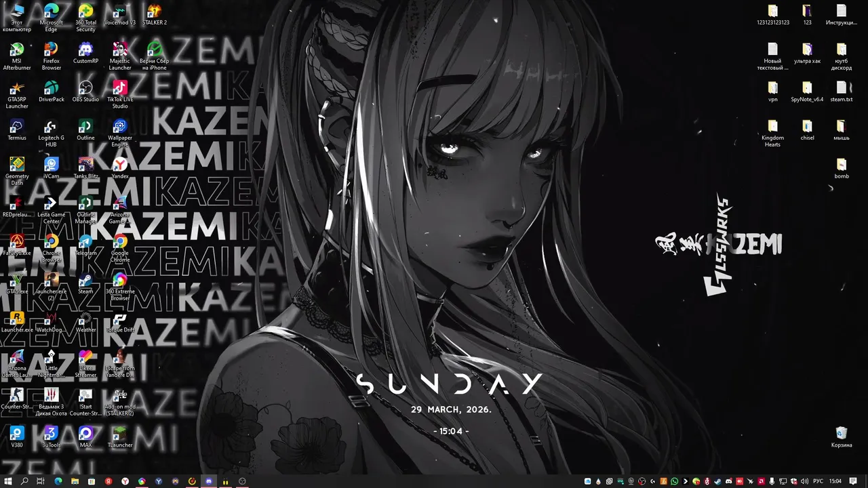Image resolution: width=868 pixels, height=488 pixels.
Task: Select the Majestic Launcher icon
Action: tap(120, 56)
